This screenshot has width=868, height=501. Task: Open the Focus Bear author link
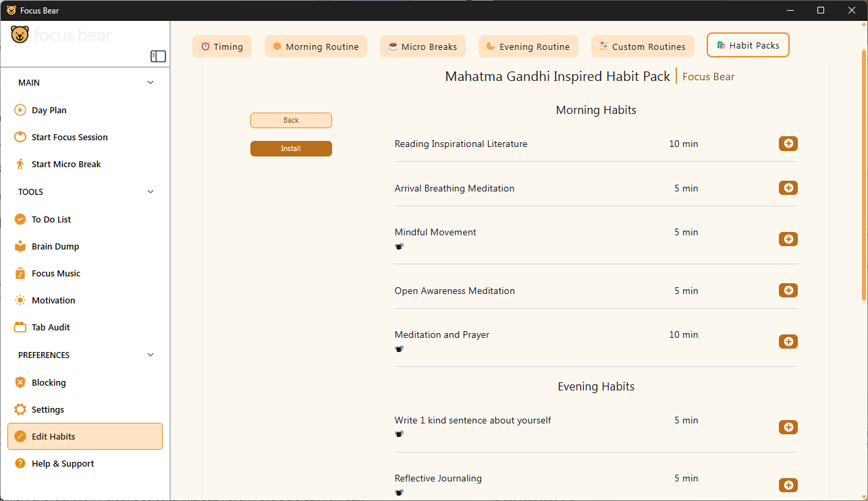tap(709, 77)
